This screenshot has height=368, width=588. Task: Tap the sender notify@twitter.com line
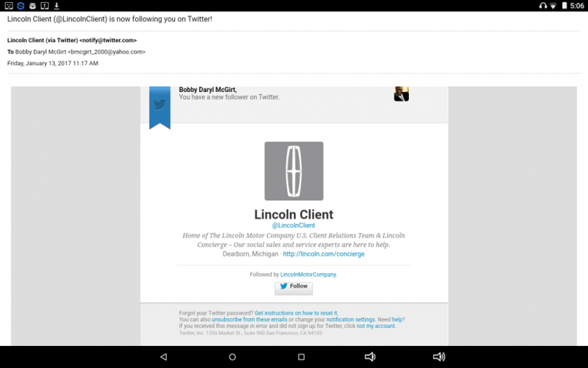72,40
